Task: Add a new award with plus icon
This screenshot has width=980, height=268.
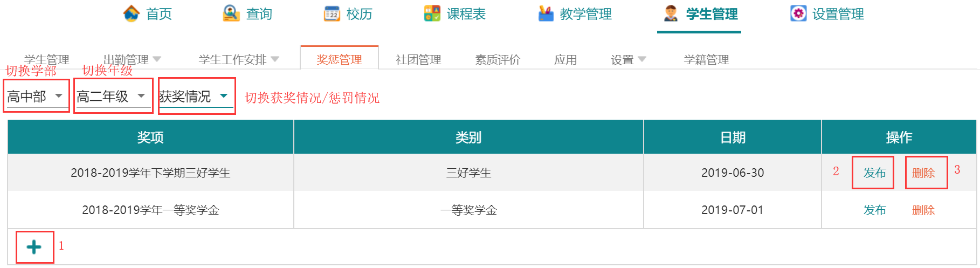Action: pyautogui.click(x=34, y=247)
